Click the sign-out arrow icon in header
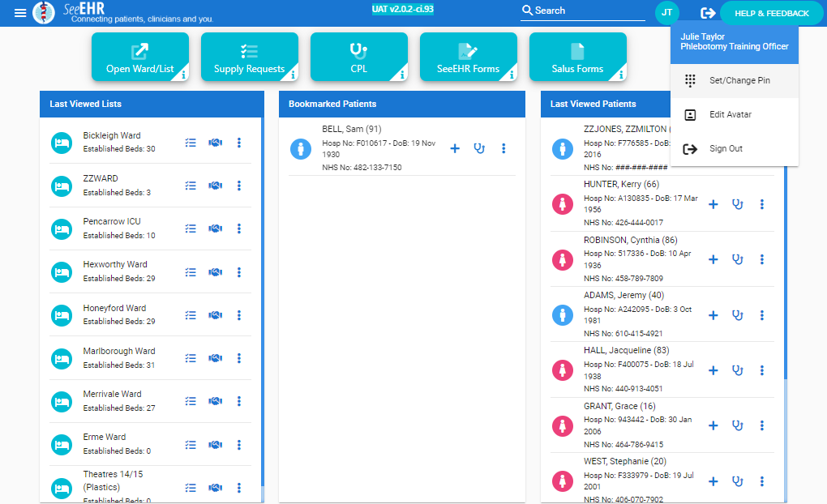Image resolution: width=827 pixels, height=504 pixels. pos(707,13)
